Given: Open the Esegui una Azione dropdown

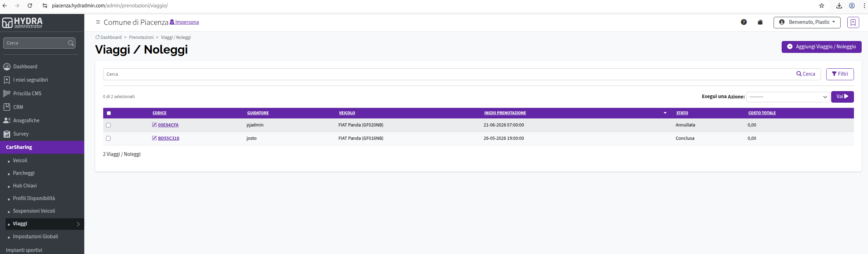Looking at the screenshot, I should point(788,97).
